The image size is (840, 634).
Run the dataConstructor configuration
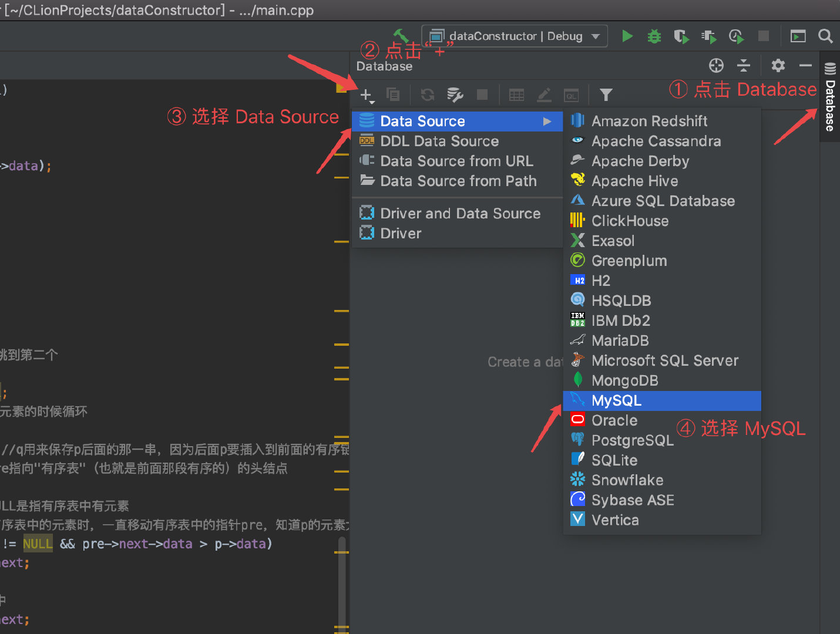(627, 36)
